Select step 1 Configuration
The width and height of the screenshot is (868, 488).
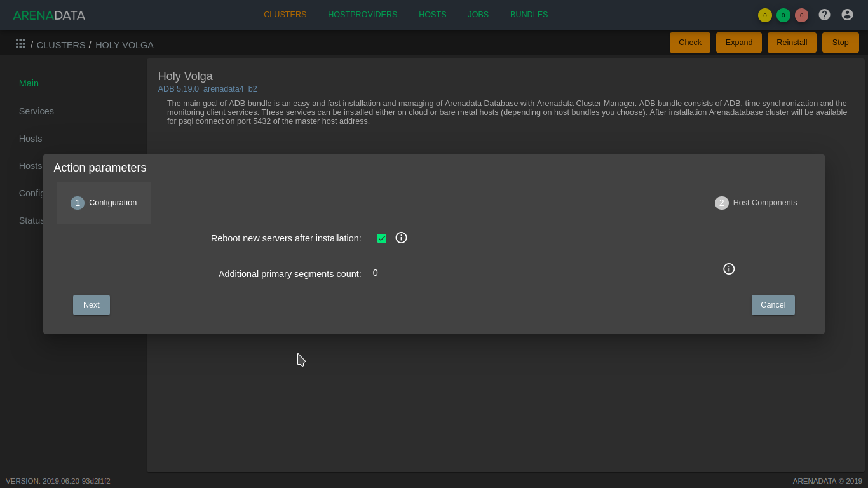click(x=104, y=203)
